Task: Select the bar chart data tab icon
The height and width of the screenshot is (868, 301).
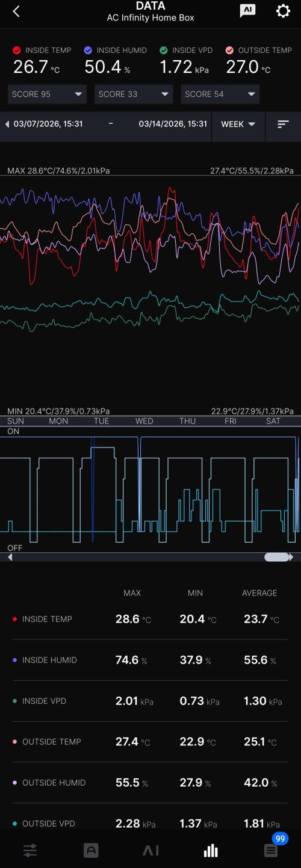Action: click(x=211, y=851)
